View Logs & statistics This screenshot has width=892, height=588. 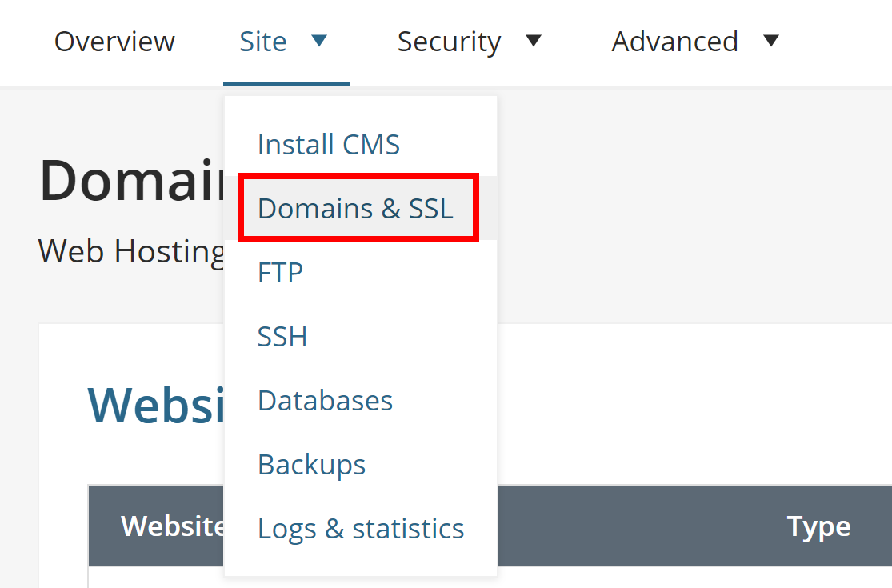(x=361, y=528)
